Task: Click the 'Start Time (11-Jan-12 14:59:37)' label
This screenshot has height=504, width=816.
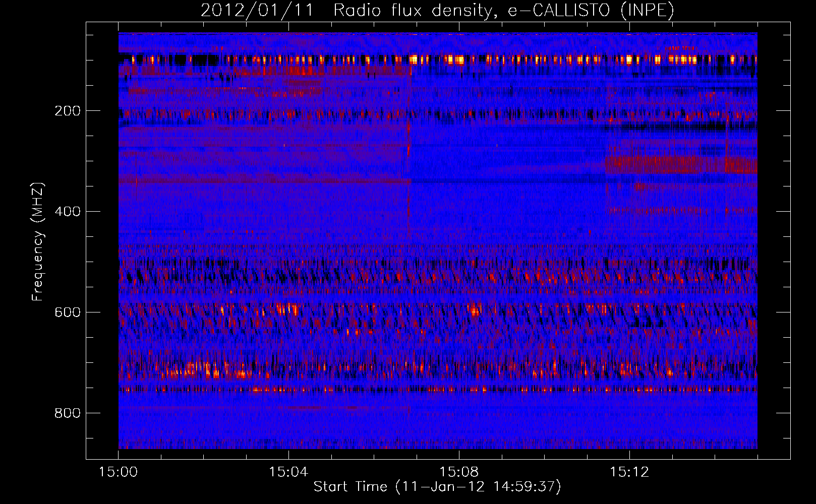Action: 437,487
